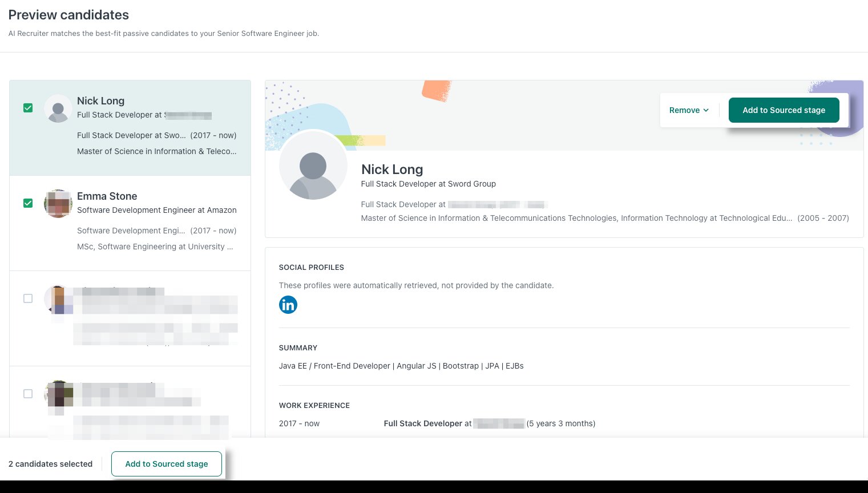Click the third candidate's blurred photo

tap(58, 300)
